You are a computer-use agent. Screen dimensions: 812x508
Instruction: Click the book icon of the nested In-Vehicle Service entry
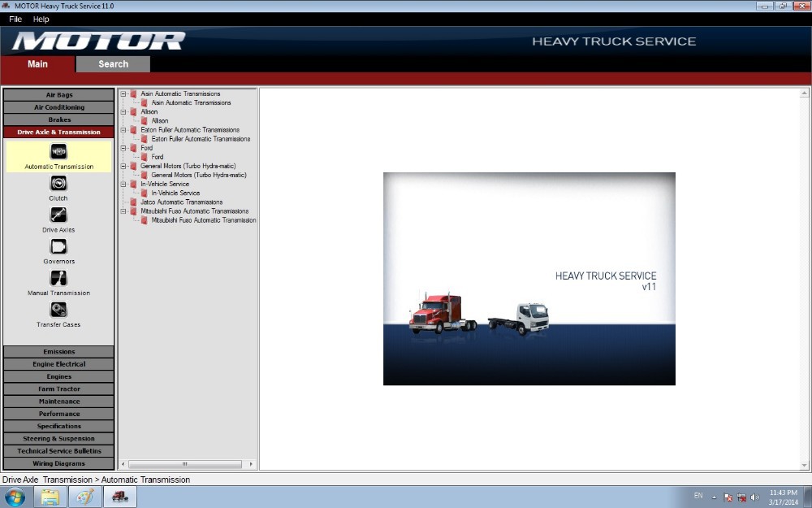pyautogui.click(x=145, y=193)
